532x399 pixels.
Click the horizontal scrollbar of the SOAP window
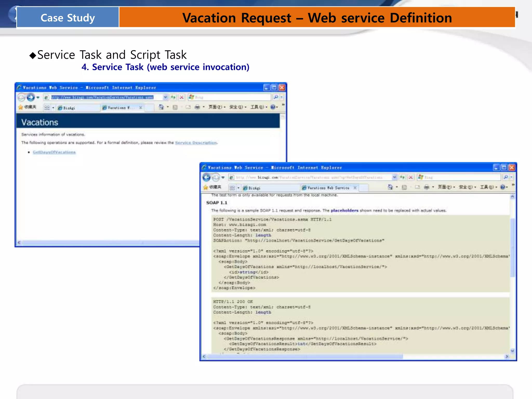(304, 357)
